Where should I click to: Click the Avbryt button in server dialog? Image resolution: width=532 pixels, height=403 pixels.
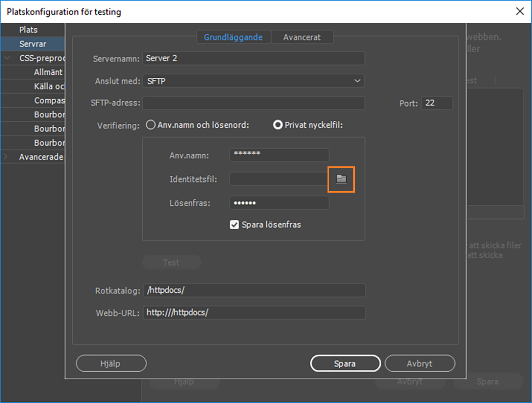(x=420, y=363)
